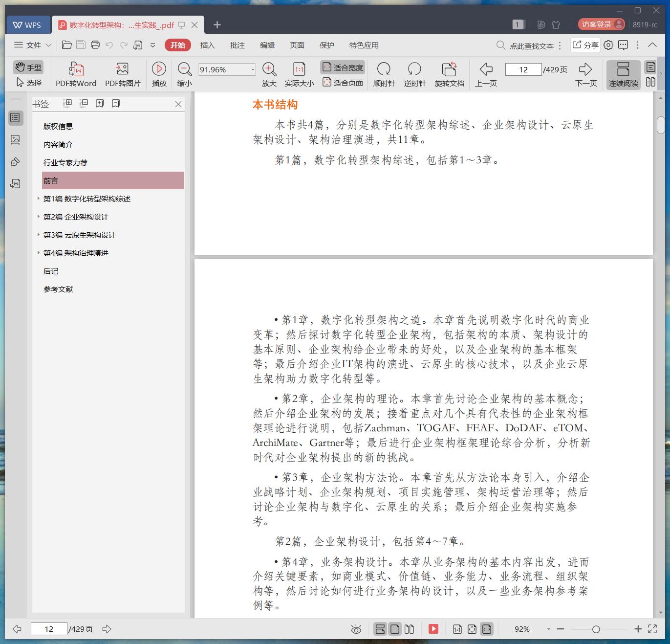Toggle 适合页面 fit page option
The width and height of the screenshot is (670, 644).
point(343,83)
